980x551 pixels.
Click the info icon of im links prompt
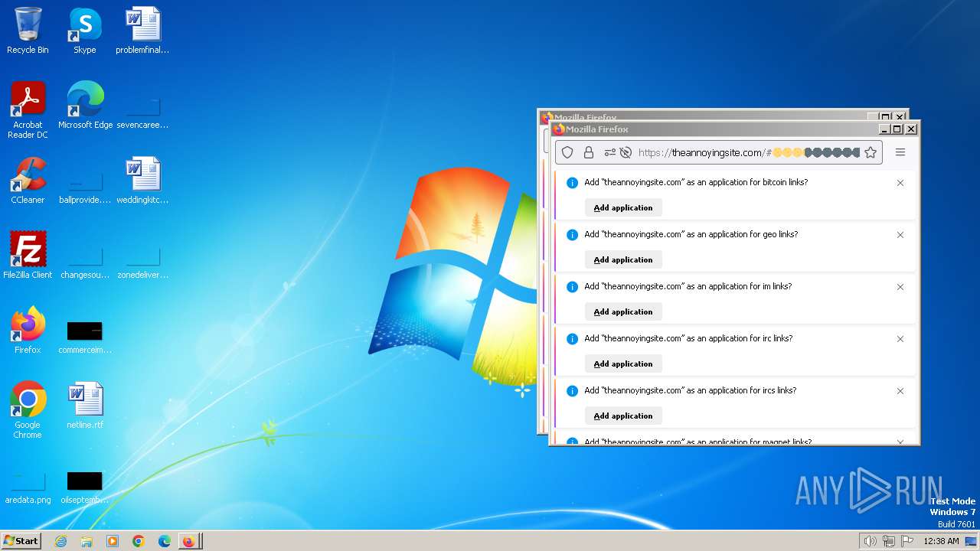coord(572,287)
